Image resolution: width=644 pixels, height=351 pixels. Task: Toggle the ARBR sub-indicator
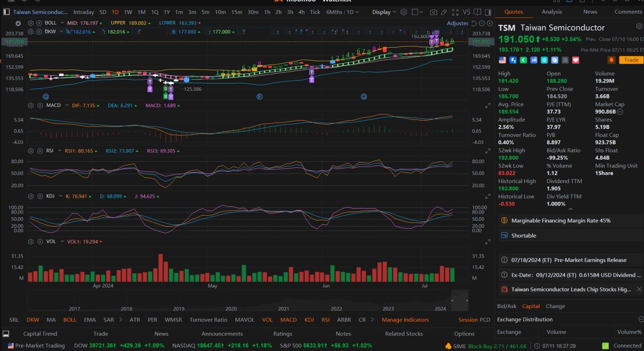pyautogui.click(x=344, y=320)
